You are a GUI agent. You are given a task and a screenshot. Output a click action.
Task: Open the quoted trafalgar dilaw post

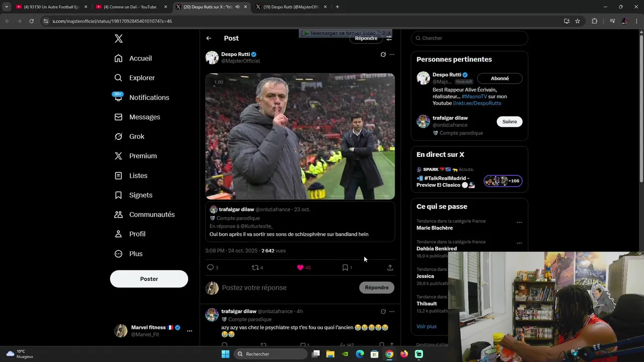pyautogui.click(x=300, y=222)
